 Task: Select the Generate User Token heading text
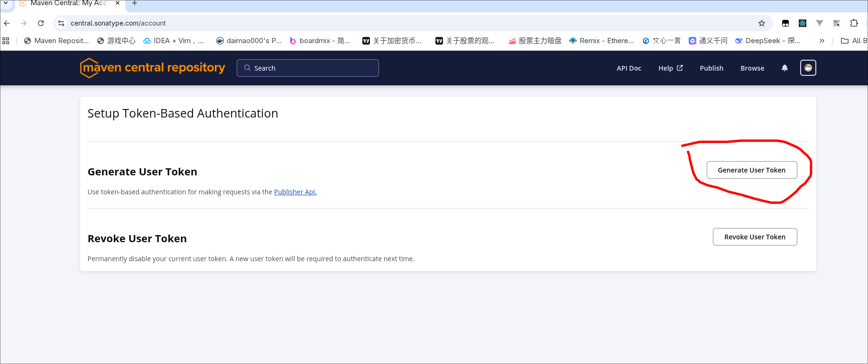point(142,172)
